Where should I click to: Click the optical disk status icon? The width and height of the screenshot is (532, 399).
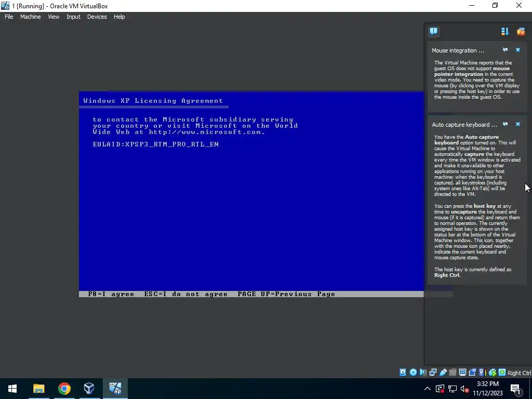coord(413,372)
